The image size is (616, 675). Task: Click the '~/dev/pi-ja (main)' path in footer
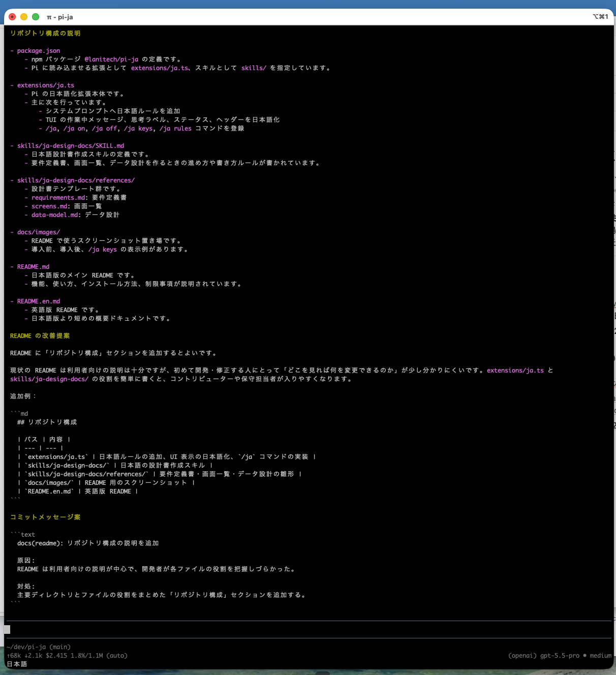tap(39, 647)
